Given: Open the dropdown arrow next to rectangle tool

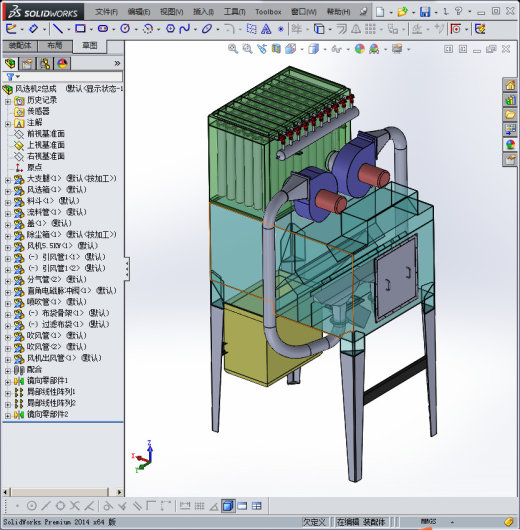Looking at the screenshot, I should tap(91, 30).
